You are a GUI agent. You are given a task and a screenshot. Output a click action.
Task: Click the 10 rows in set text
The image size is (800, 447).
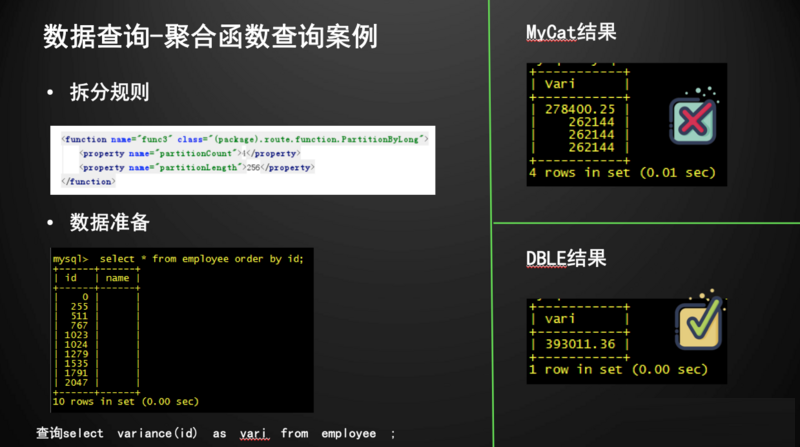[126, 402]
